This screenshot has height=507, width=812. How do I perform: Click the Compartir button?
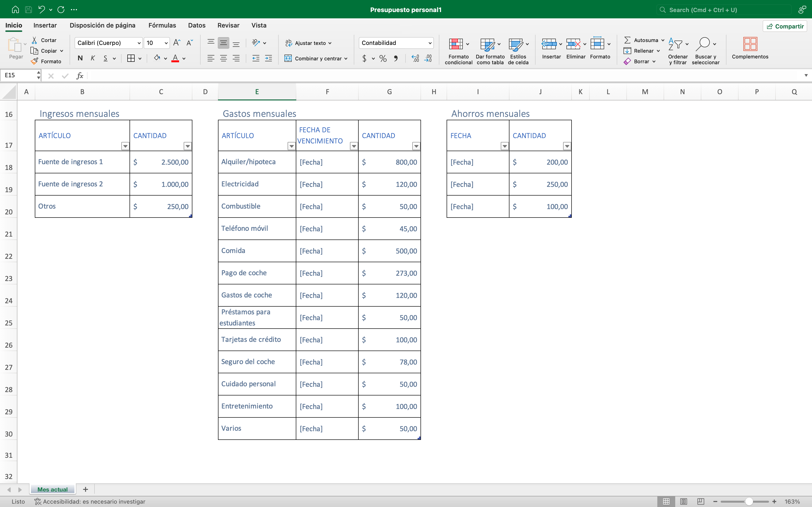785,26
